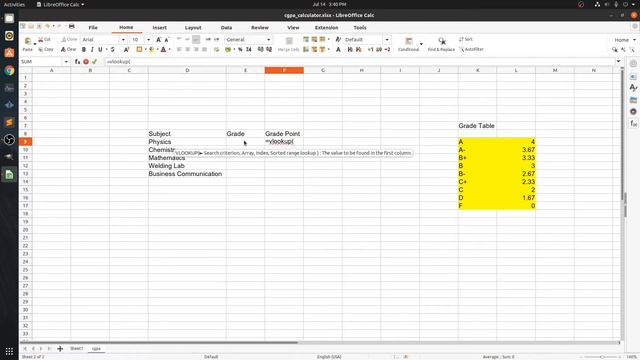Accept formula with green checkmark
The image size is (640, 360).
[94, 62]
